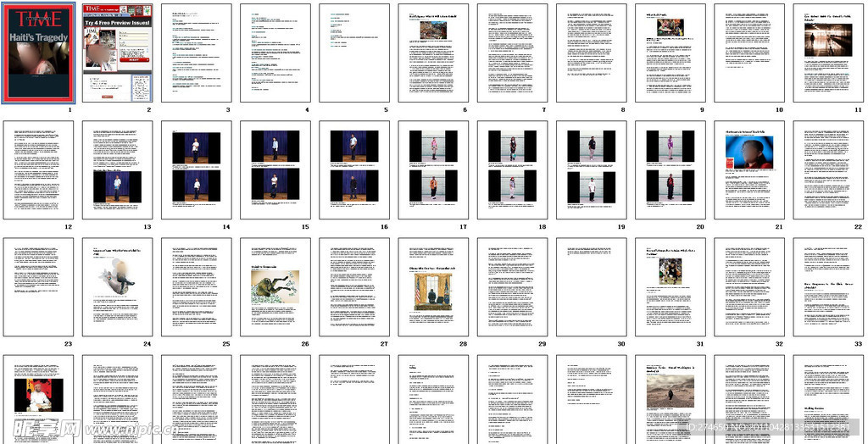This screenshot has height=444, width=868.
Task: Open page 11 thumbnail with sepia photo
Action: (828, 53)
